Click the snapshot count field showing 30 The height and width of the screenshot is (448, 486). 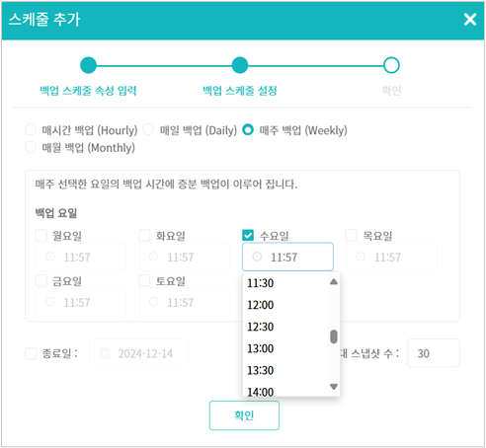[434, 353]
